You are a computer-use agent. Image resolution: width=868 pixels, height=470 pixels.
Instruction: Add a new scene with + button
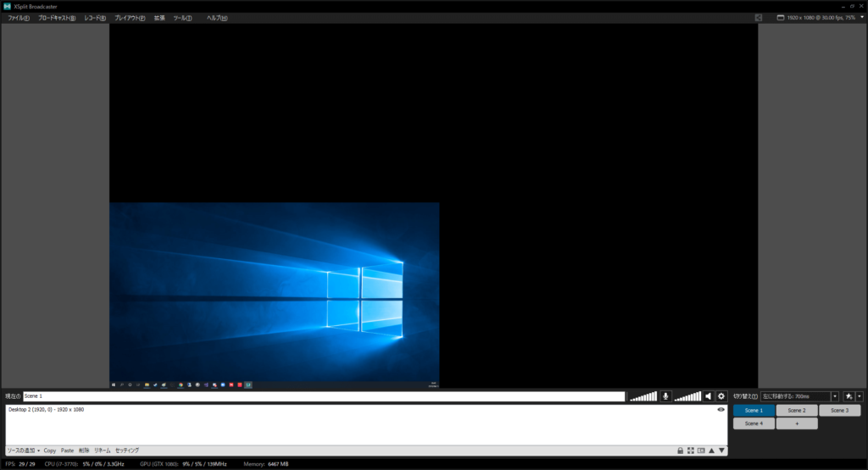point(797,423)
